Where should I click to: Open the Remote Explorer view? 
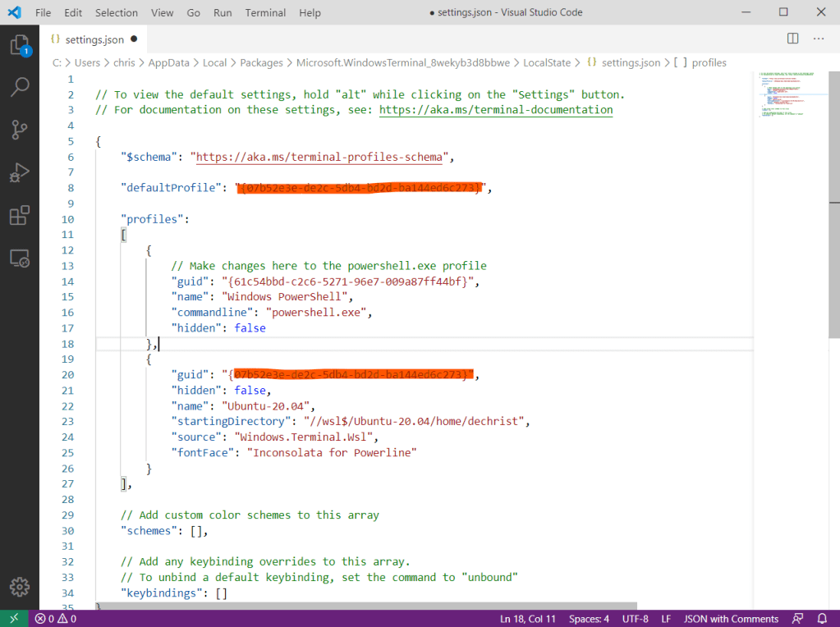coord(20,259)
